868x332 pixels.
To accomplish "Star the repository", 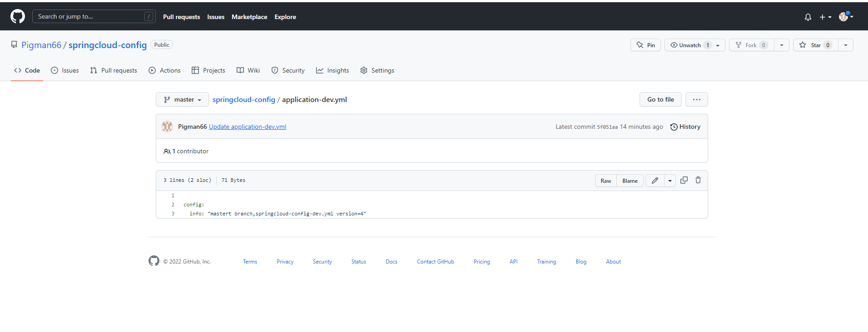I will [816, 45].
